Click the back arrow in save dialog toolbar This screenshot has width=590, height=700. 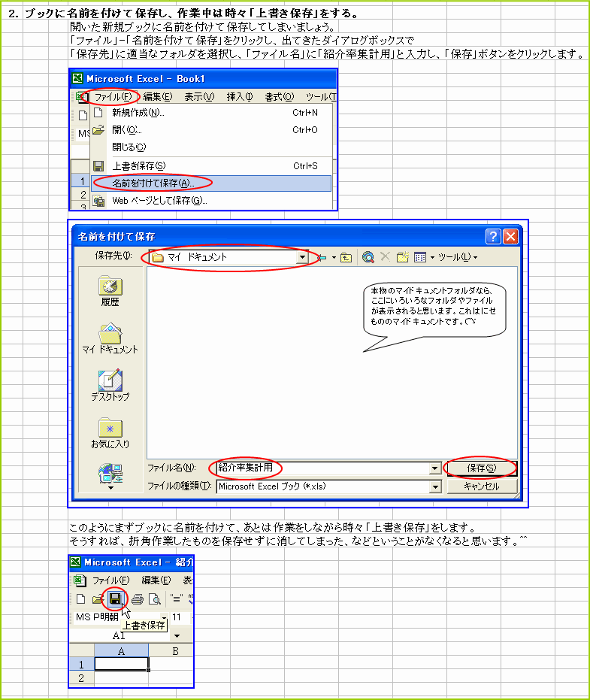click(x=322, y=258)
